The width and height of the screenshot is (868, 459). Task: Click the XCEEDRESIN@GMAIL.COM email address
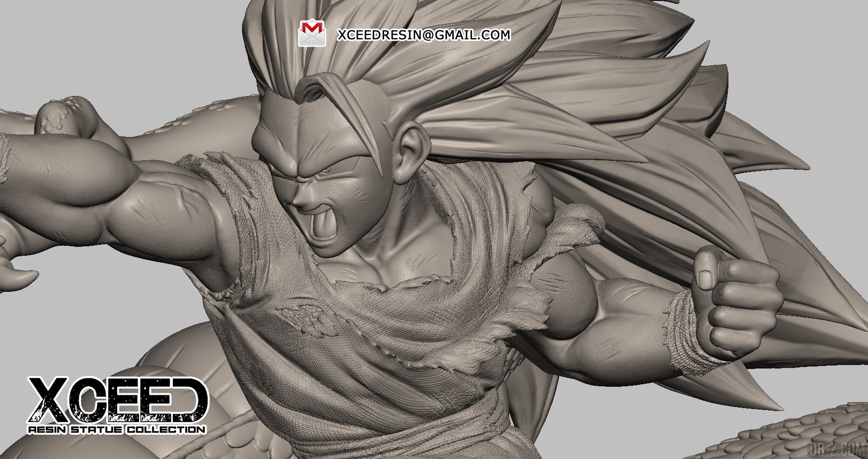click(x=423, y=35)
